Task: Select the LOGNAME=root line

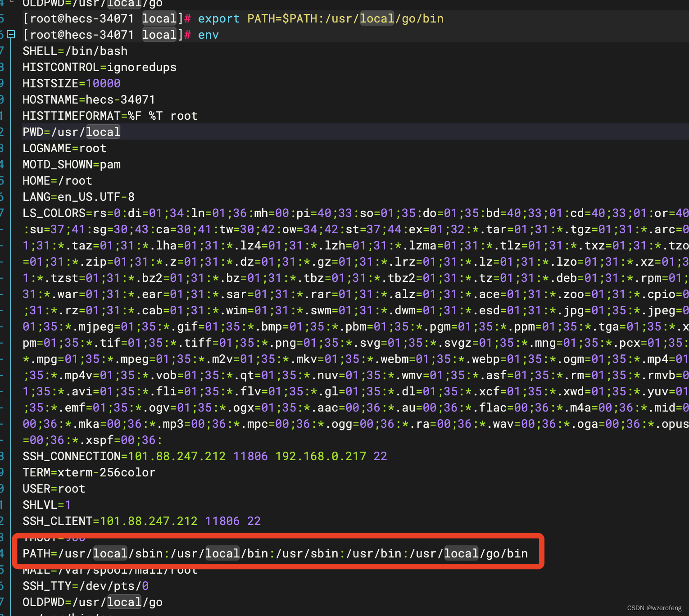Action: 64,149
